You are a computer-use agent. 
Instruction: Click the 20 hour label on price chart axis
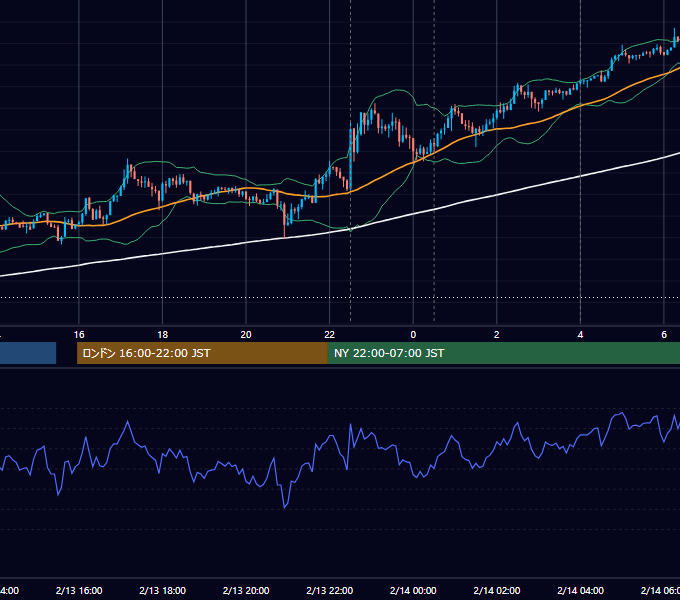click(246, 335)
